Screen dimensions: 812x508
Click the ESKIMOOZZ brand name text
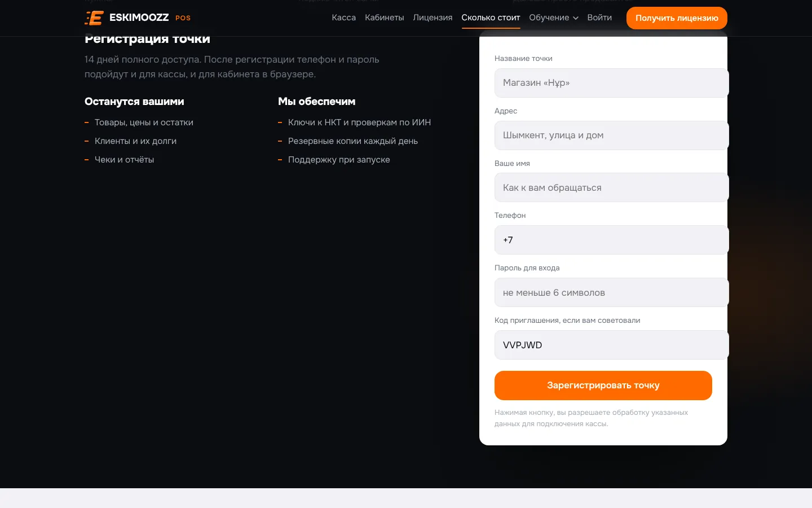click(x=139, y=17)
